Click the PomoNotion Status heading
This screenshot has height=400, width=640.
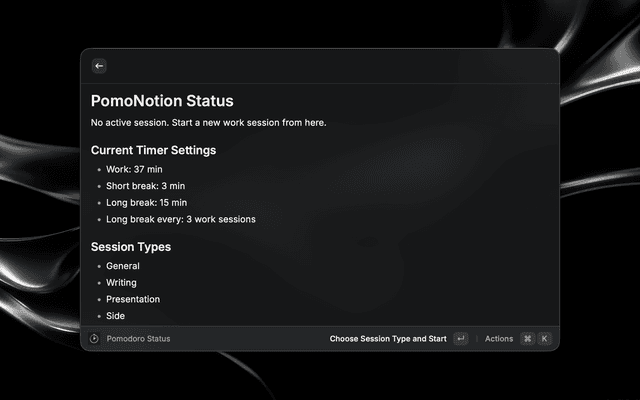[162, 101]
